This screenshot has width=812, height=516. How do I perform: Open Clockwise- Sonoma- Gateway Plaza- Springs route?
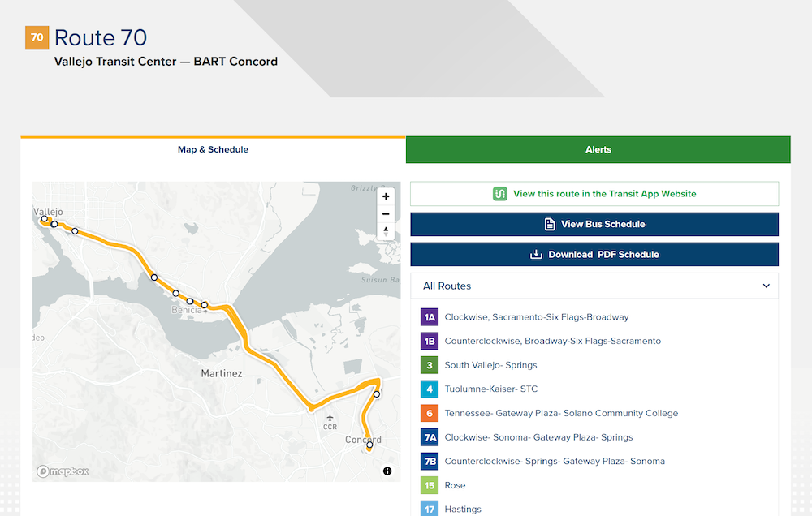pyautogui.click(x=538, y=437)
